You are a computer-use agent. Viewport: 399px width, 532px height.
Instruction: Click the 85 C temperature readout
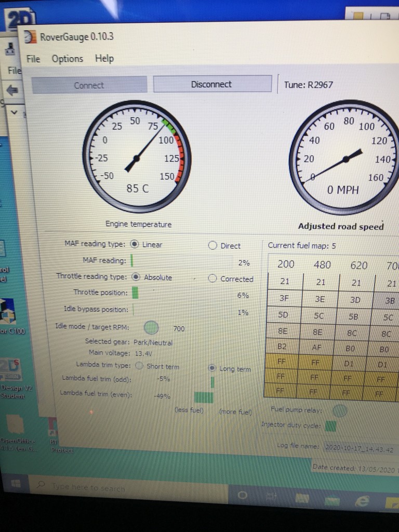pos(137,188)
